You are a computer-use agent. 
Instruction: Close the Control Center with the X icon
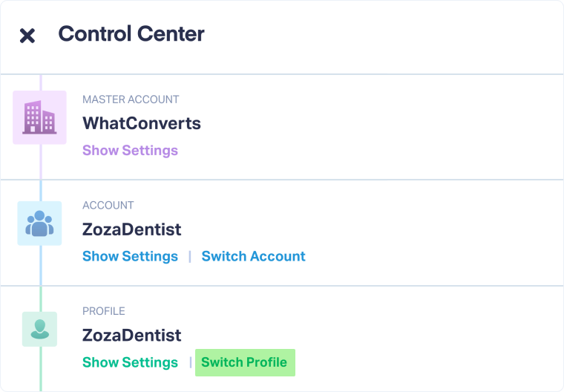coord(27,36)
